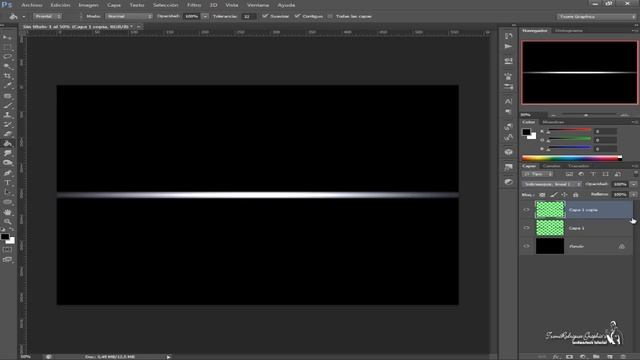Select the Clone Stamp tool

[7, 115]
